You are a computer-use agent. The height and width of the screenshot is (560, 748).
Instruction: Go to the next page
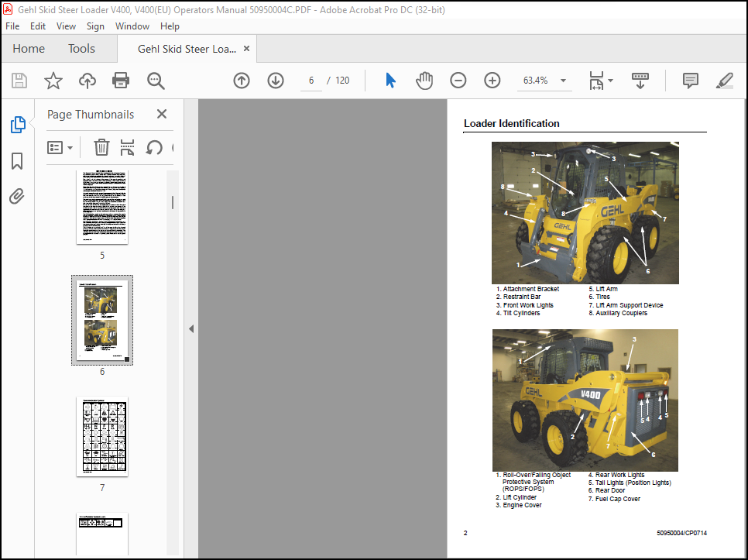coord(275,81)
